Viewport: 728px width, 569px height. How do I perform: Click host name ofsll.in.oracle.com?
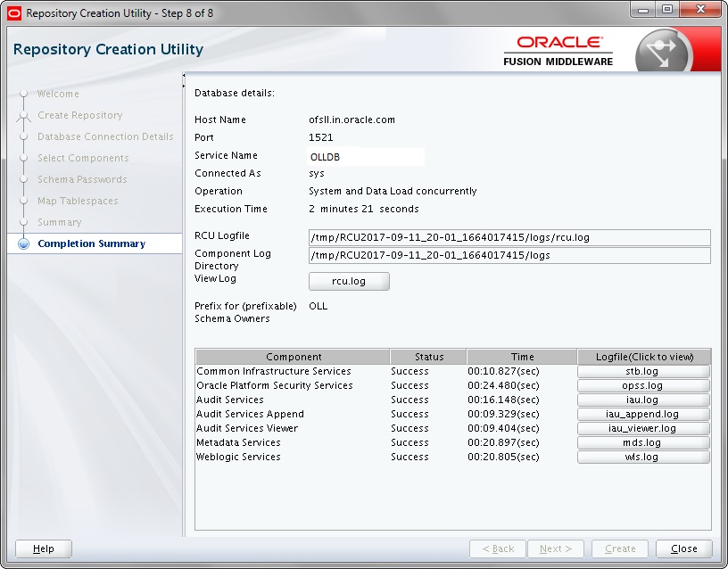[x=352, y=120]
